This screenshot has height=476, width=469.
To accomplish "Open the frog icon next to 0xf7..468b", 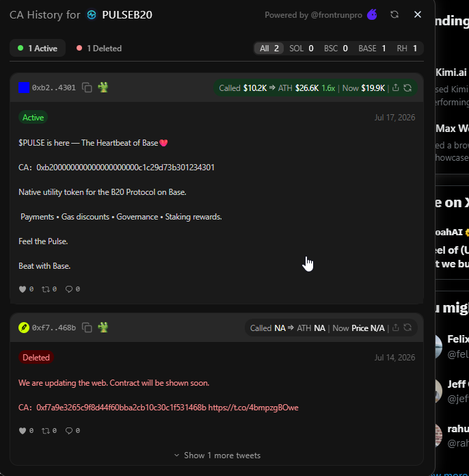I will coord(103,328).
